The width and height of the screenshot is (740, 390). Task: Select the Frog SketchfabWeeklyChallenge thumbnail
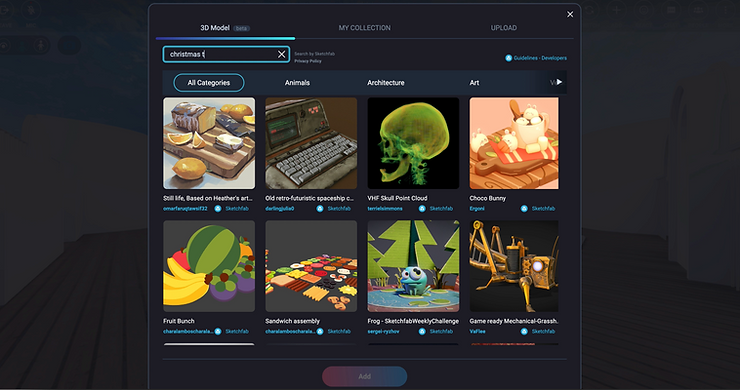(x=413, y=266)
